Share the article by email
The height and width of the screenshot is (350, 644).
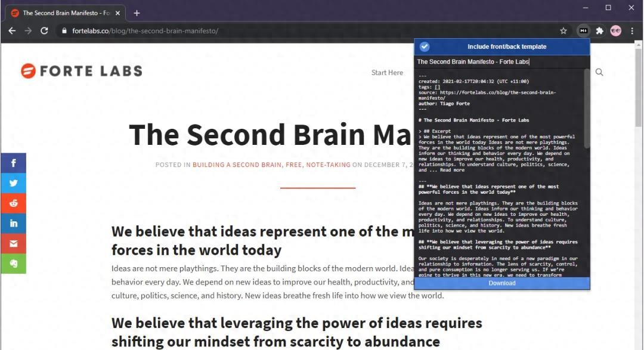pyautogui.click(x=14, y=244)
